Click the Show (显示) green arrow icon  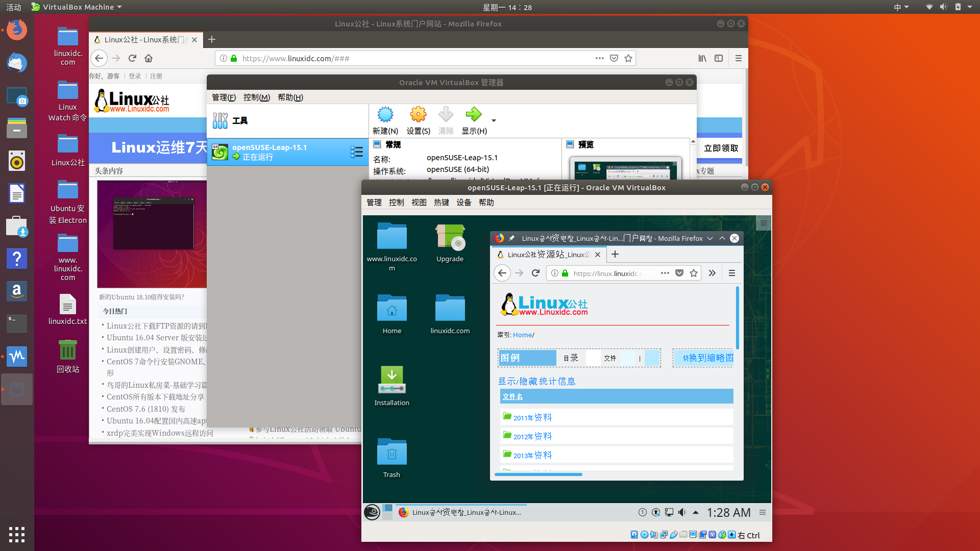point(474,114)
